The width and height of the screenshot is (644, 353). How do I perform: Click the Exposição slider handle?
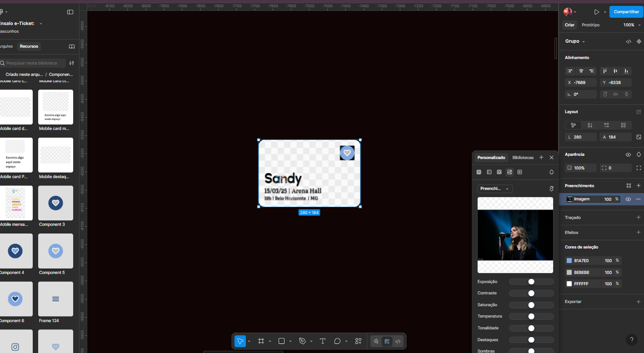click(x=531, y=282)
